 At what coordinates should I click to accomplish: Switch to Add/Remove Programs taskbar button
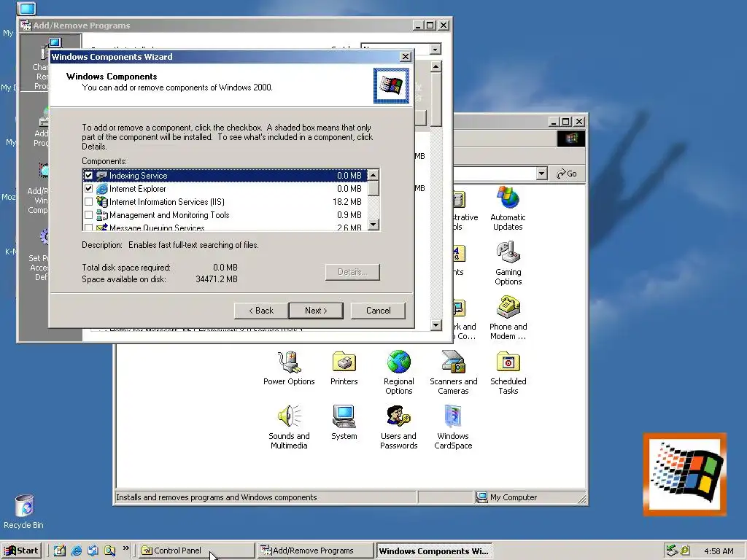(315, 551)
